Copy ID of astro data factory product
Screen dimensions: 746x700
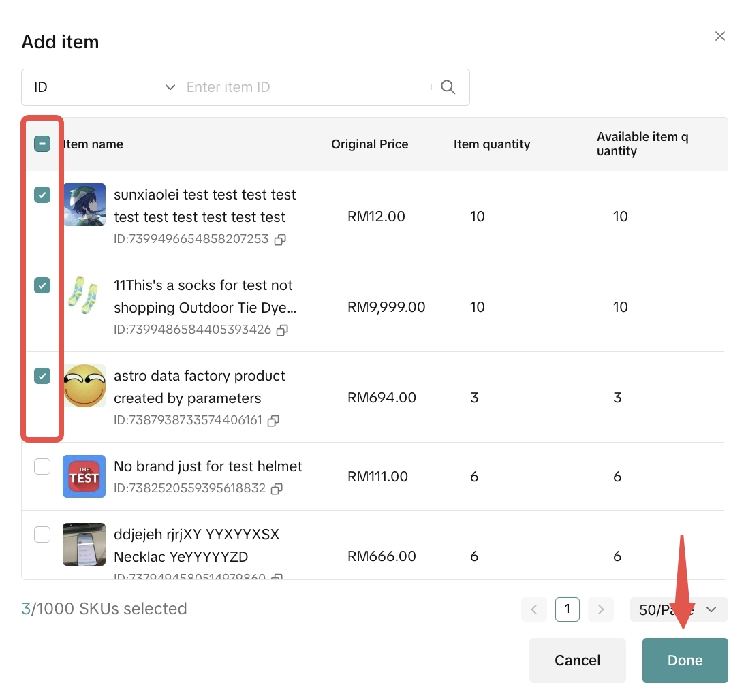[273, 421]
